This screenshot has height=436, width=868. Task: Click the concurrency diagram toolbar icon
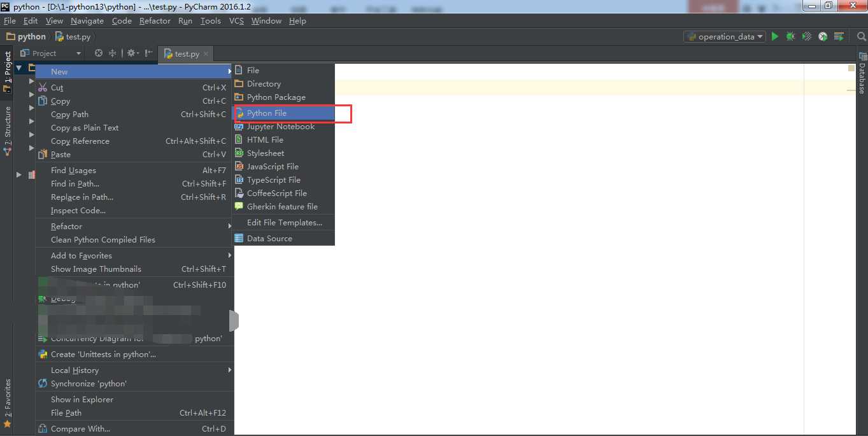click(839, 36)
